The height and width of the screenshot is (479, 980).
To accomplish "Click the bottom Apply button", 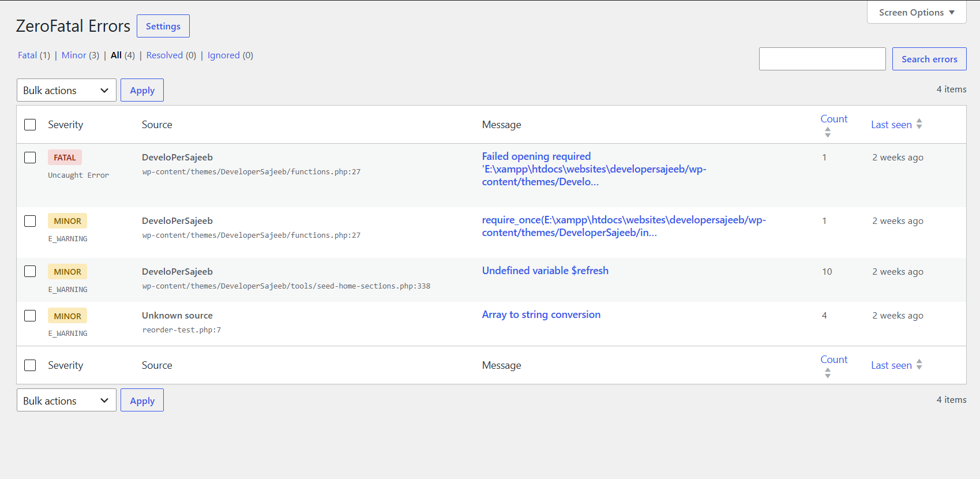I will click(142, 400).
